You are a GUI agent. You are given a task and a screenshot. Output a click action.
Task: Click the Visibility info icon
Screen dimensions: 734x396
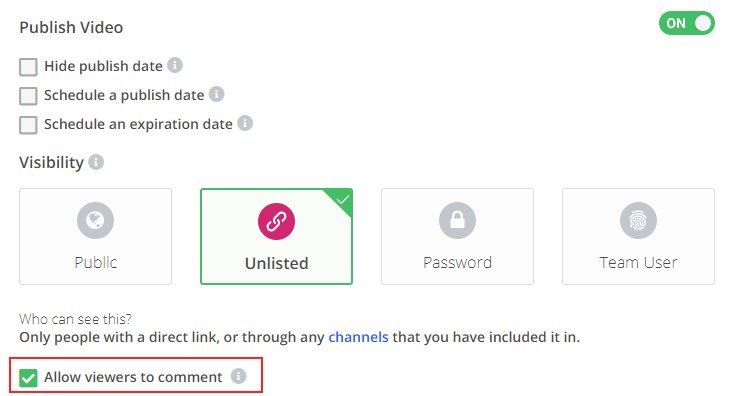[96, 162]
